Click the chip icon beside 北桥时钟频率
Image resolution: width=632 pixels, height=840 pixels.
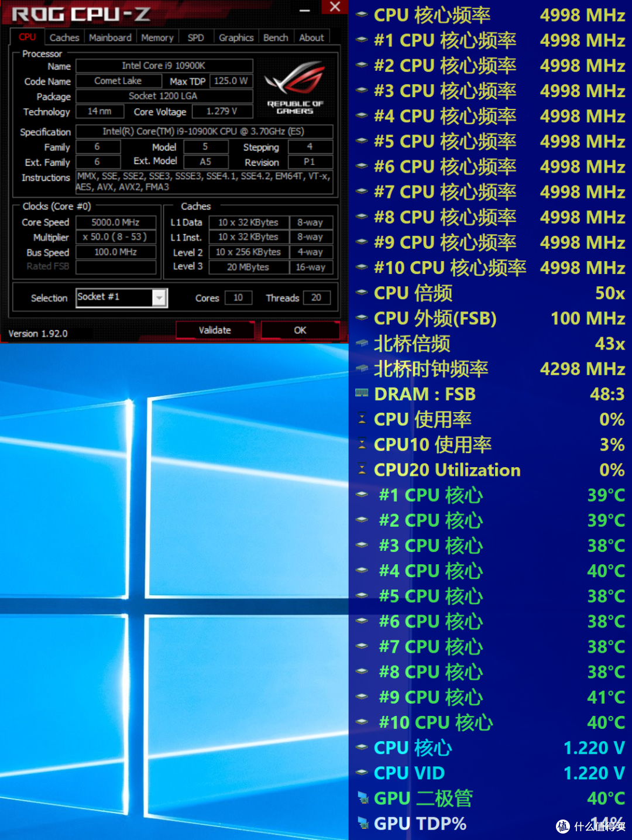click(362, 368)
